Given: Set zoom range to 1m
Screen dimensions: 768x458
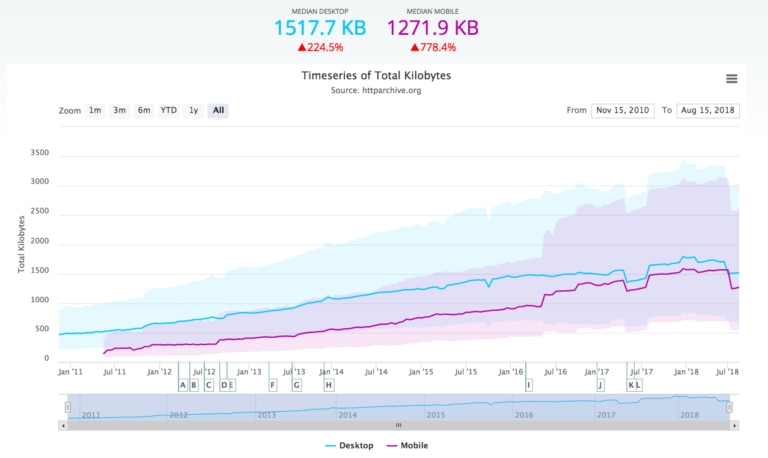Looking at the screenshot, I should point(95,110).
